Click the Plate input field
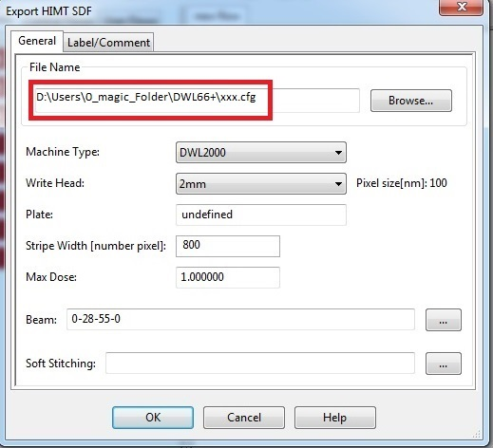The image size is (493, 448). tap(261, 215)
